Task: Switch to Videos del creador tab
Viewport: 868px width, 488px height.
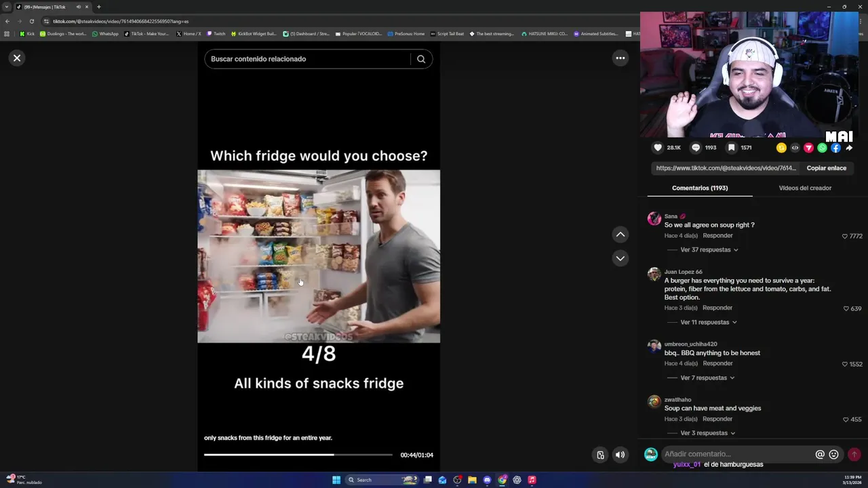Action: 805,188
